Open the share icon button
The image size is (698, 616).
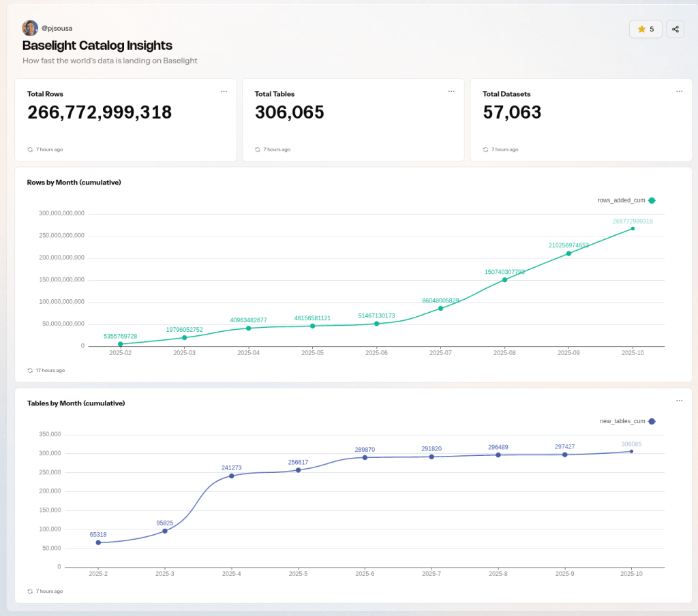676,29
